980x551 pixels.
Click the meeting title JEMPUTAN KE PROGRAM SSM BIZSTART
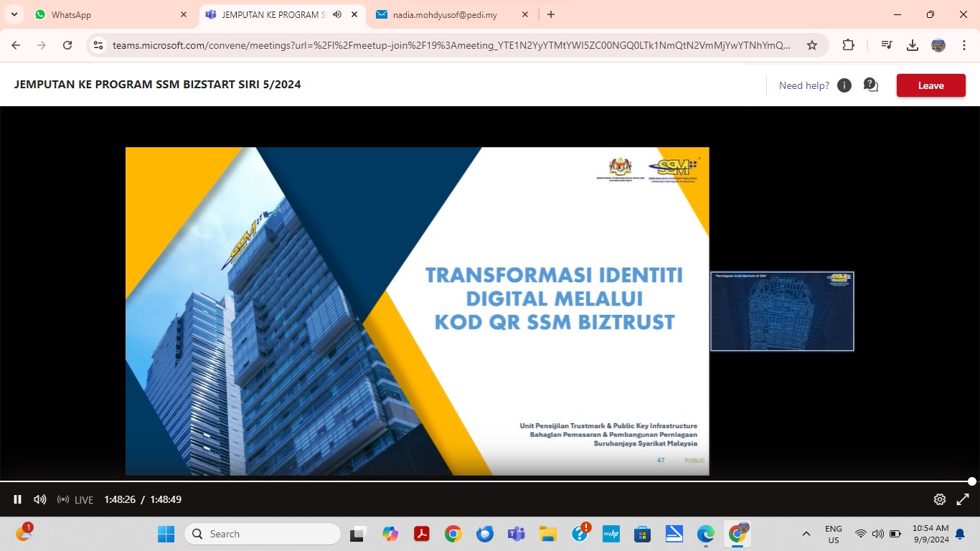157,85
